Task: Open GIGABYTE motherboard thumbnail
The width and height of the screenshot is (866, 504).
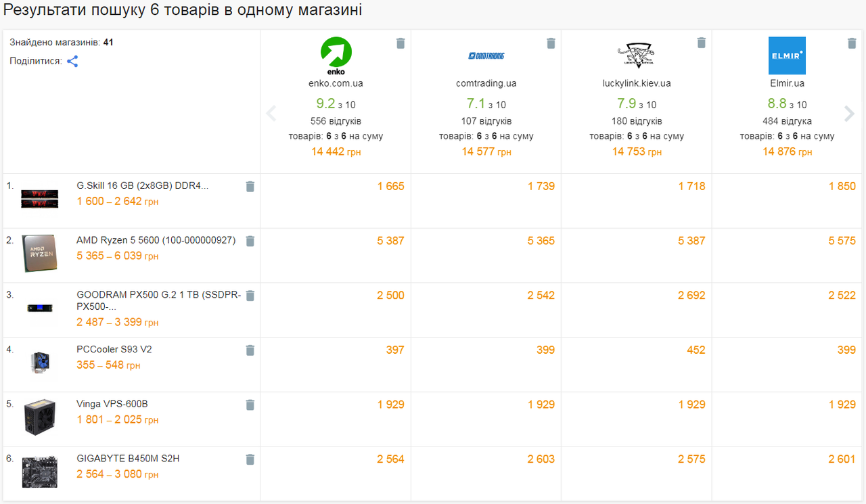Action: pos(39,472)
